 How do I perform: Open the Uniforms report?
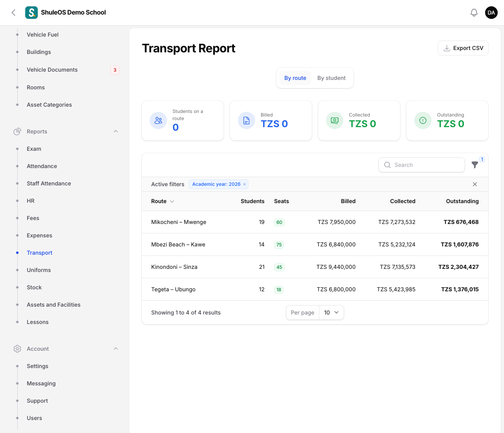pos(39,270)
